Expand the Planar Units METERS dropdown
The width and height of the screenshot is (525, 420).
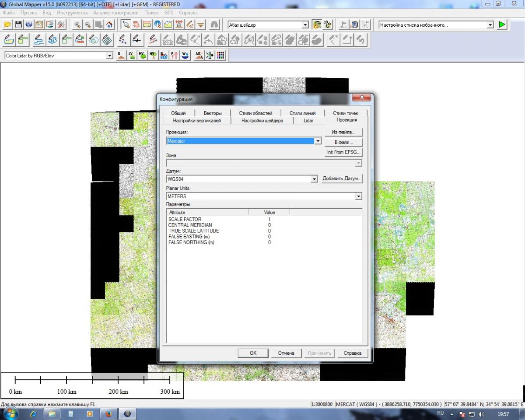coord(359,196)
